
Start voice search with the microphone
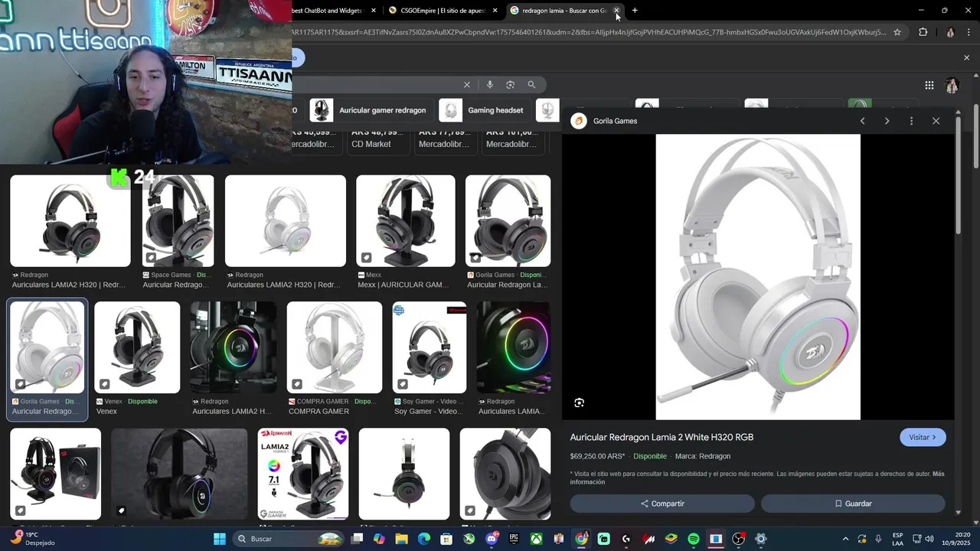pyautogui.click(x=489, y=84)
